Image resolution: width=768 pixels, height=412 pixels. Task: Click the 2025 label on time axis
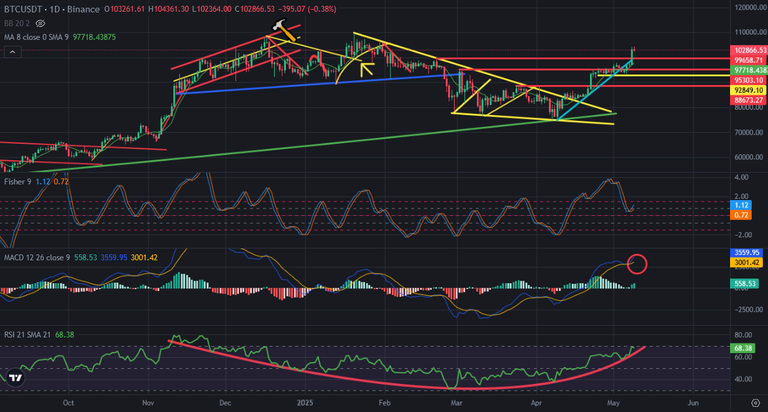[x=305, y=403]
